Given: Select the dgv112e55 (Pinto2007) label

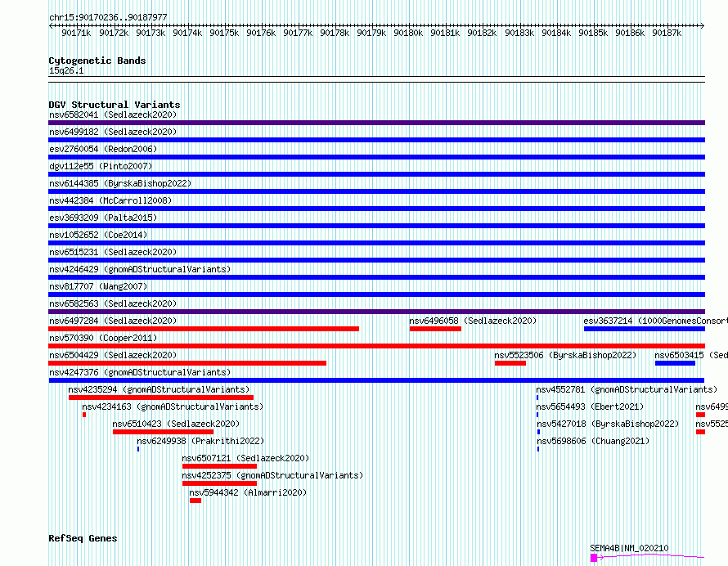Looking at the screenshot, I should coord(101,166).
